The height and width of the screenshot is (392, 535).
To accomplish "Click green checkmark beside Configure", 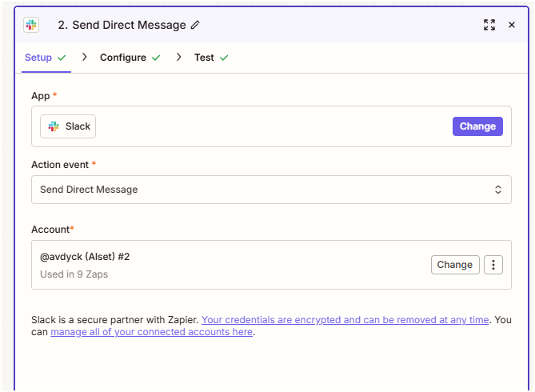I will 156,58.
